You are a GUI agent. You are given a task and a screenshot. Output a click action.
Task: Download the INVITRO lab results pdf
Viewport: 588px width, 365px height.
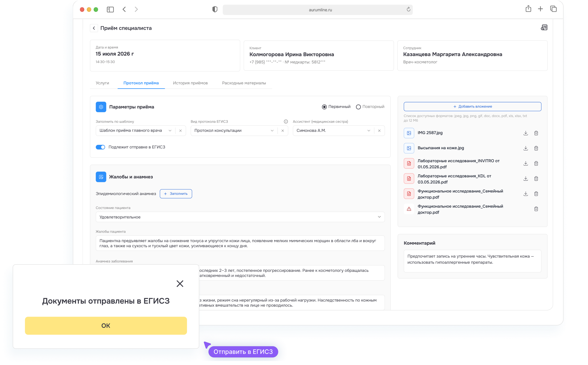(x=526, y=163)
